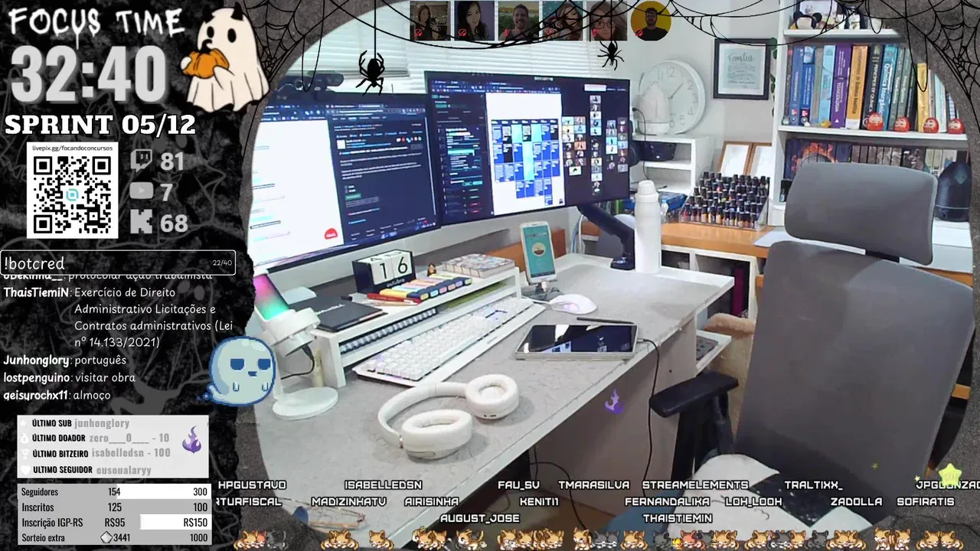Click the 22/40 counter
This screenshot has height=551, width=980.
221,263
